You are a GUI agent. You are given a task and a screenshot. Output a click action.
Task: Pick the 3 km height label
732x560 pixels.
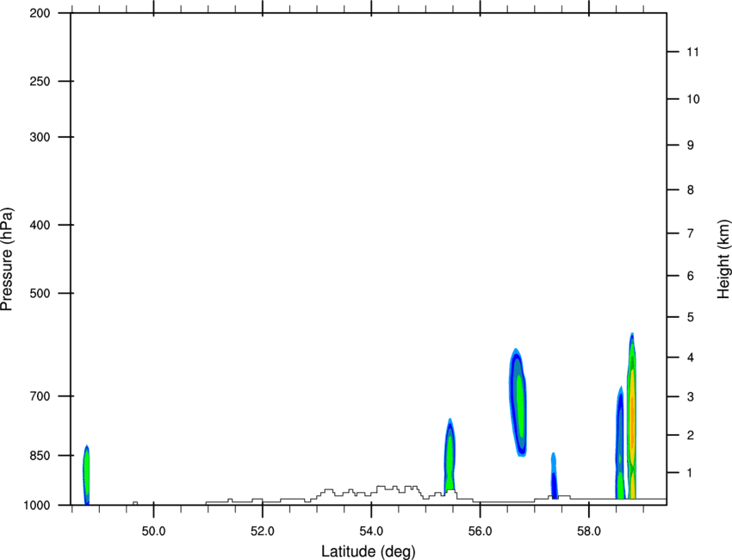691,397
